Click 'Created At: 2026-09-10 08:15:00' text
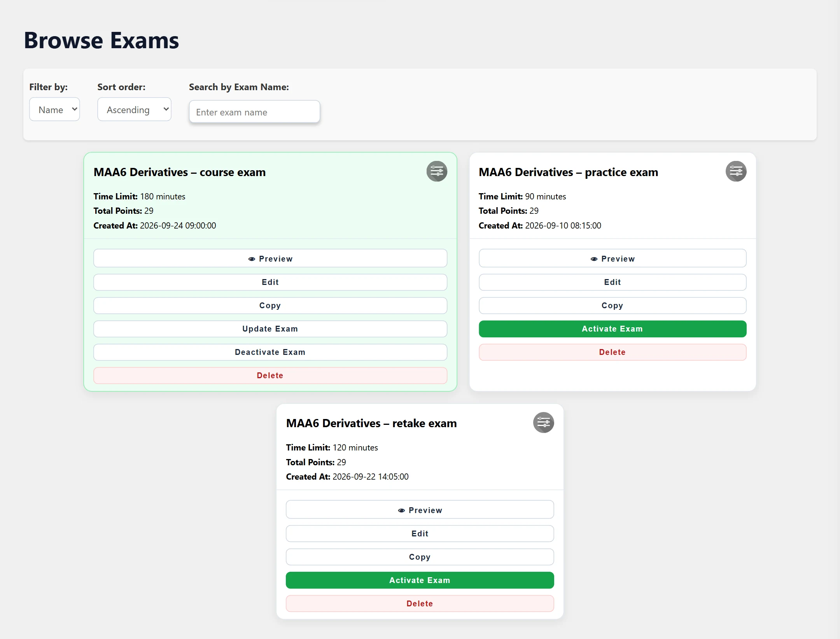The height and width of the screenshot is (639, 840). pyautogui.click(x=540, y=225)
